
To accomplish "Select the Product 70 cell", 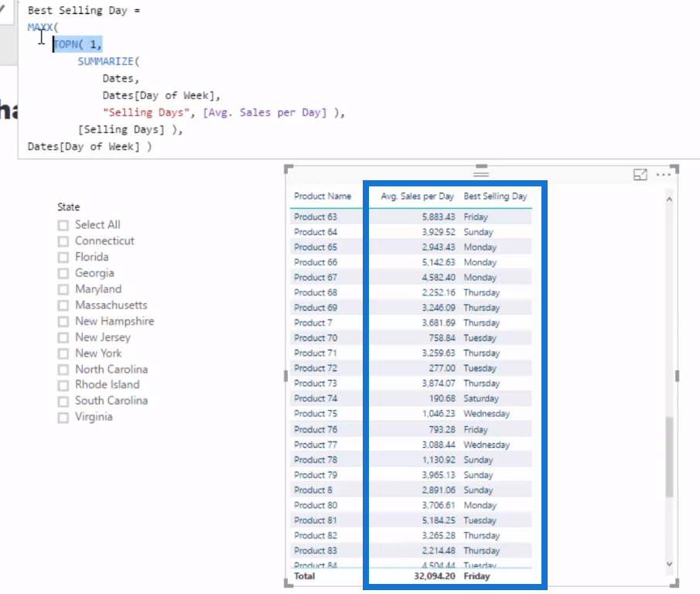I will tap(315, 338).
